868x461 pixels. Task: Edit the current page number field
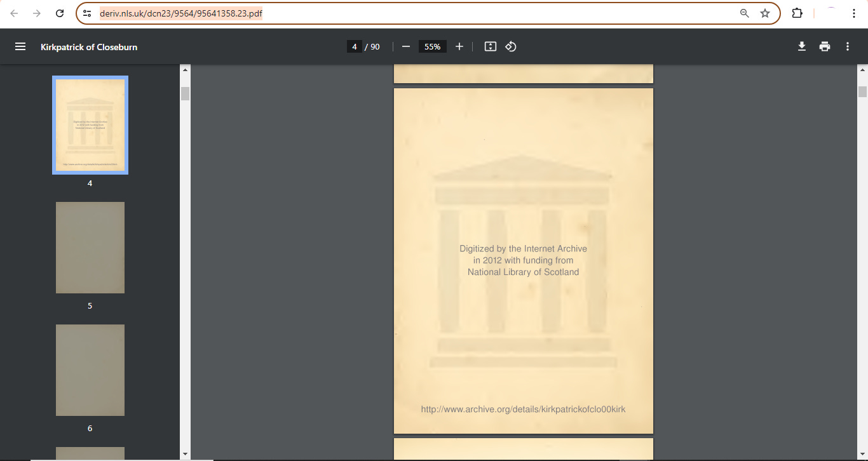(355, 46)
